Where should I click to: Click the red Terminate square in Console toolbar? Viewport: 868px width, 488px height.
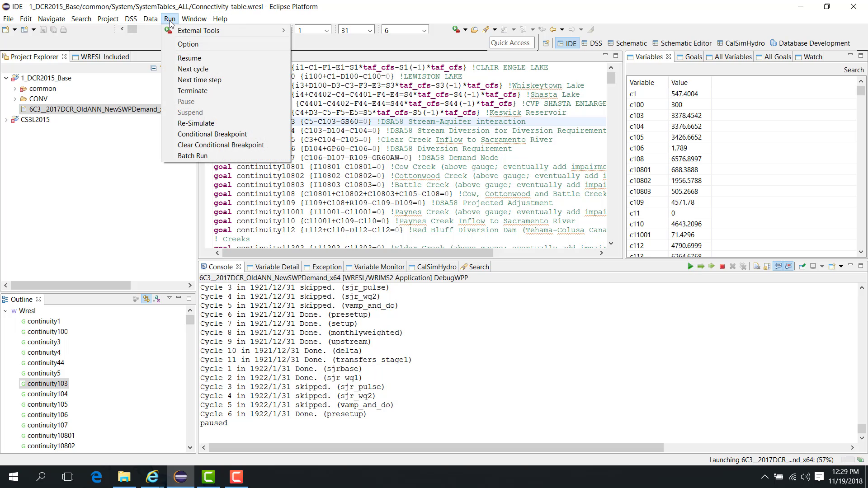tap(722, 267)
